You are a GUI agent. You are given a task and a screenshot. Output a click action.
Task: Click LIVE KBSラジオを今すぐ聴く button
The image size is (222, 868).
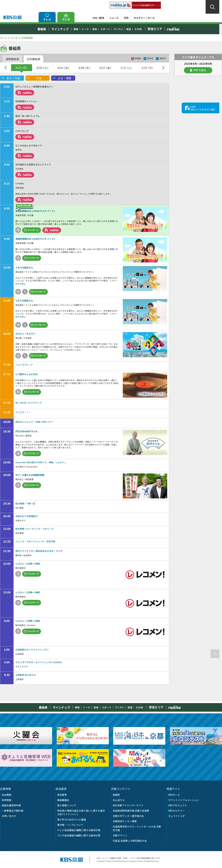(200, 108)
